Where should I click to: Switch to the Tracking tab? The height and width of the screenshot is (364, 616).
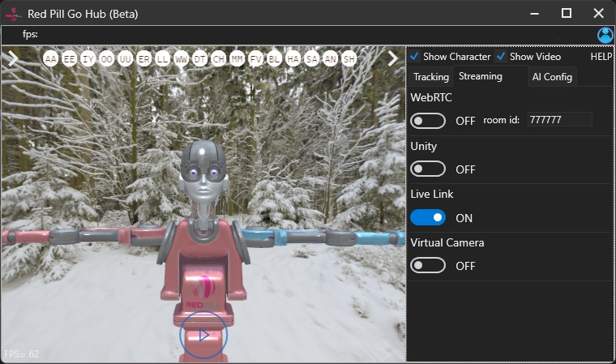point(431,77)
